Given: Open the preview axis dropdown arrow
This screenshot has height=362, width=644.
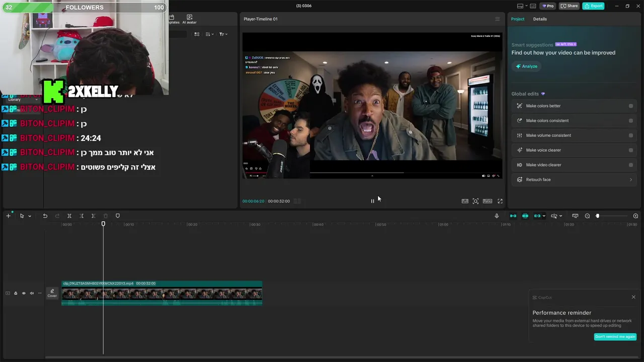Looking at the screenshot, I should [x=560, y=216].
